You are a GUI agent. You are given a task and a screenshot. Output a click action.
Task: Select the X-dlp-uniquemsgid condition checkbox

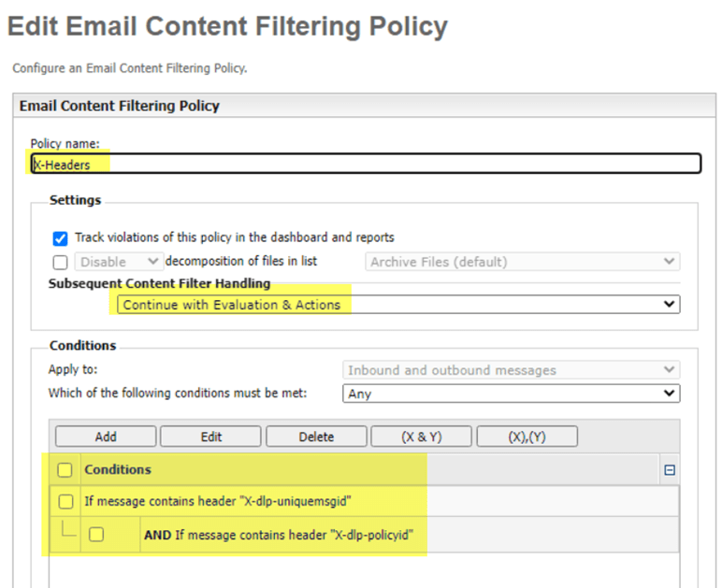65,502
